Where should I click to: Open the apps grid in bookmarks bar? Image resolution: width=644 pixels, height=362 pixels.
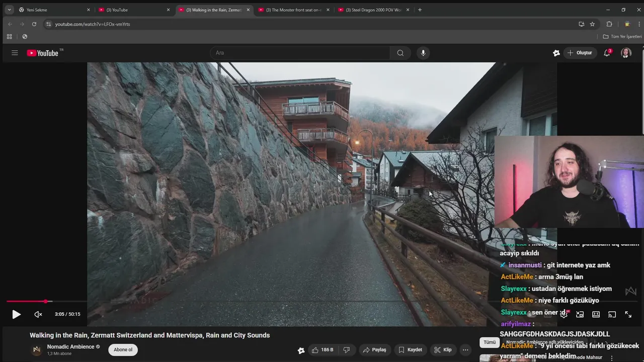click(x=9, y=36)
